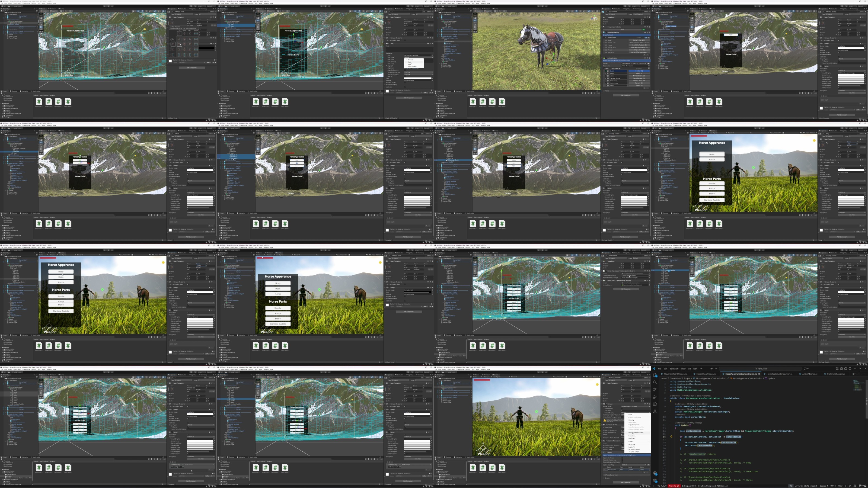Click the VS Code Search sidebar icon
Viewport: 868px width, 488px height.
(x=655, y=382)
